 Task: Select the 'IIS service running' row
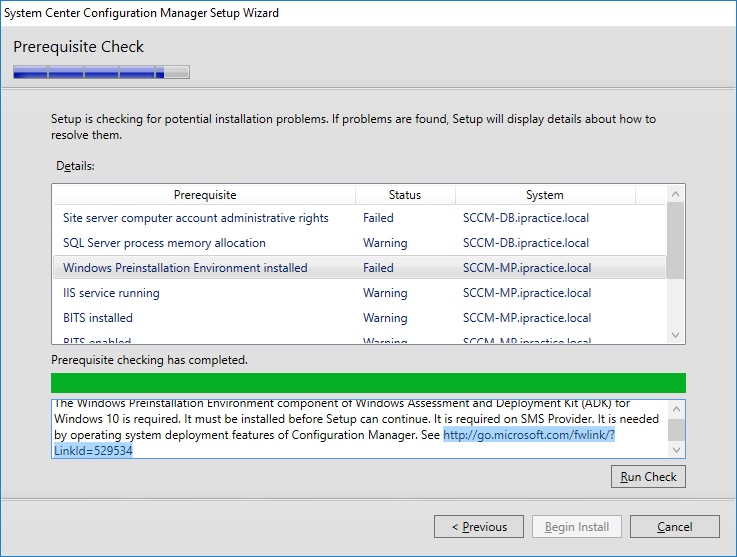click(x=360, y=293)
